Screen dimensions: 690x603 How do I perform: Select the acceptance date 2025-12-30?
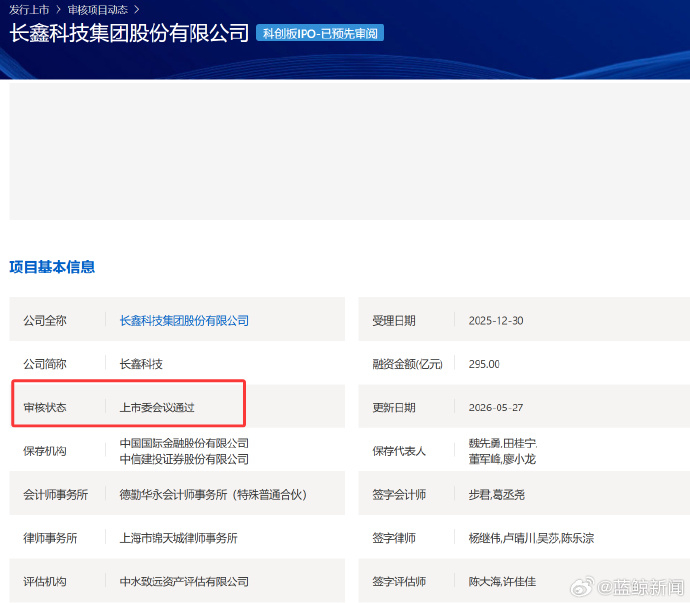tap(496, 320)
